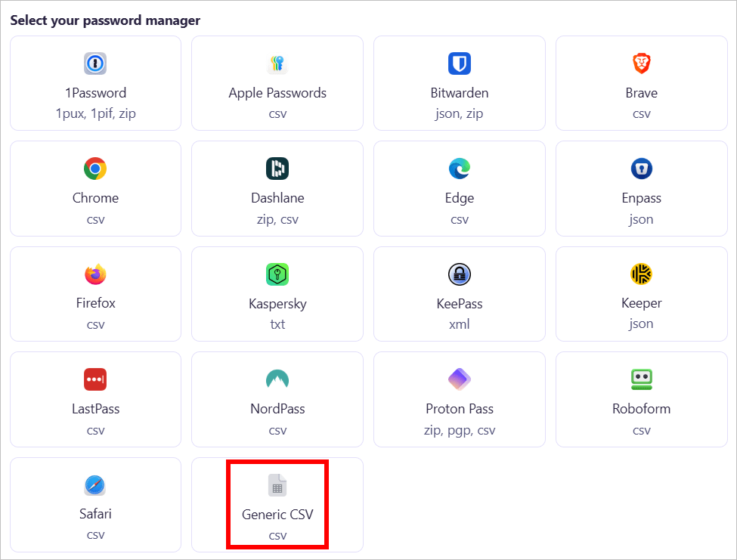Choose the Firefox icon
The image size is (737, 560).
pos(95,274)
